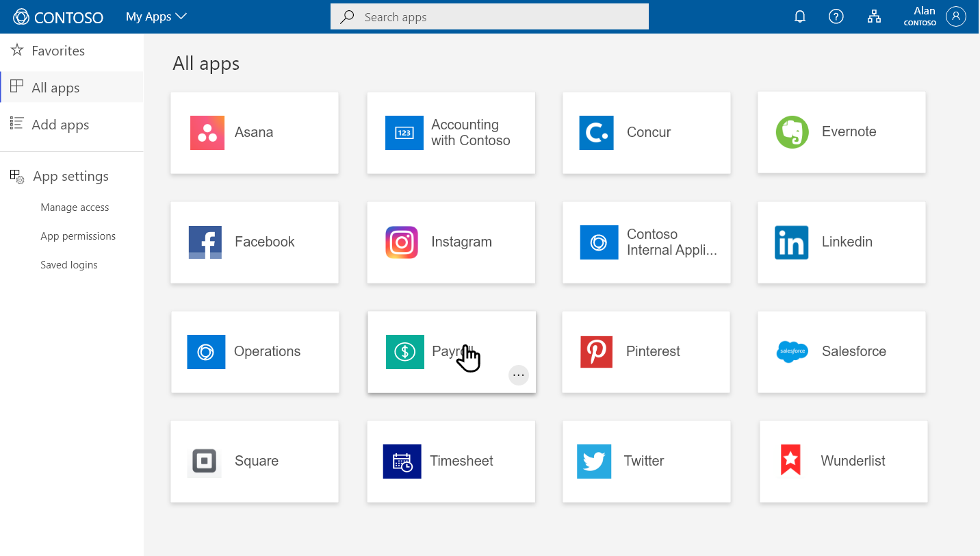
Task: Open the Square app icon
Action: (205, 462)
